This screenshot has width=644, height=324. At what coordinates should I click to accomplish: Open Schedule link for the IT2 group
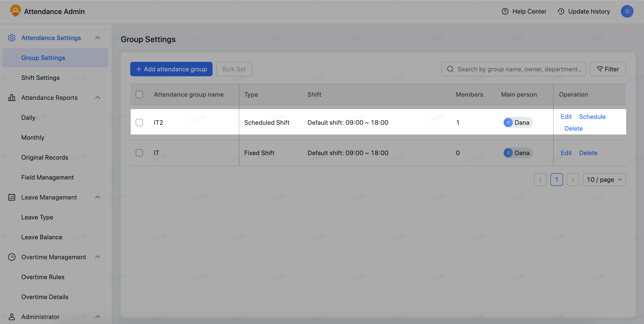[592, 116]
